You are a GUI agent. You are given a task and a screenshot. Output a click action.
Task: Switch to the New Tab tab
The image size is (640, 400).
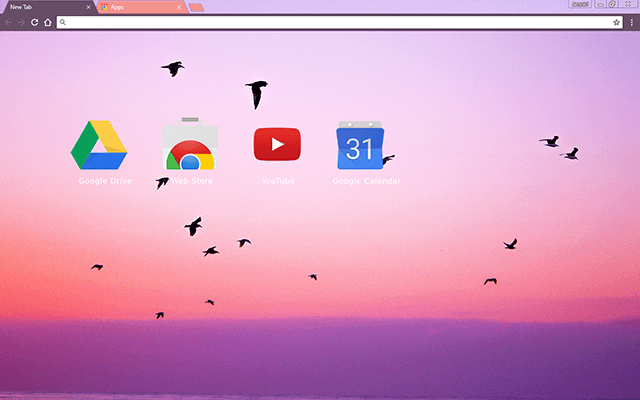[40, 7]
